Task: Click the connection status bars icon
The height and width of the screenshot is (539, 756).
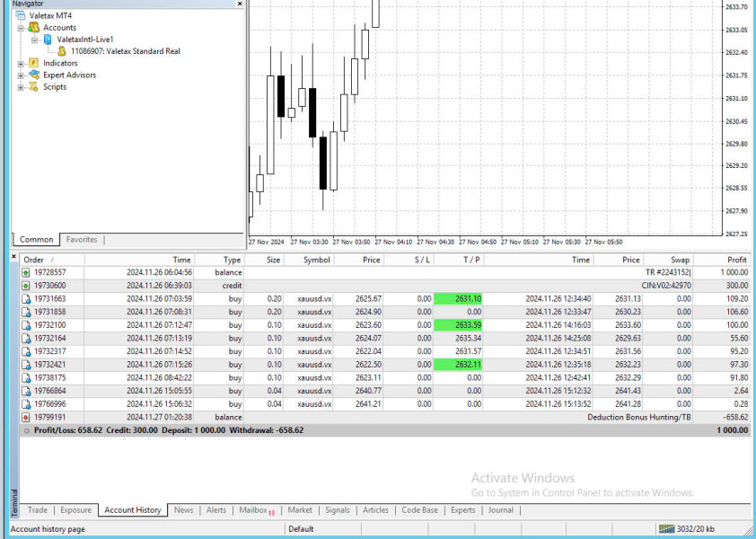Action: tap(666, 529)
